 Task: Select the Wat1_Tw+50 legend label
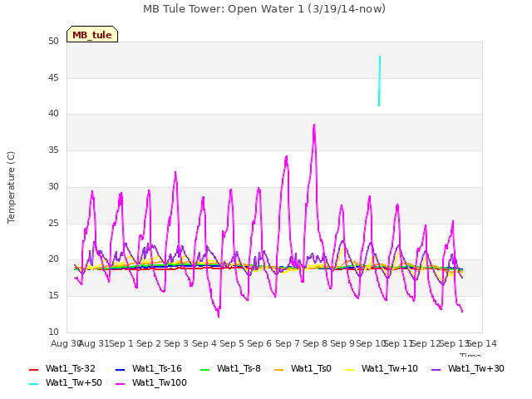click(x=74, y=382)
